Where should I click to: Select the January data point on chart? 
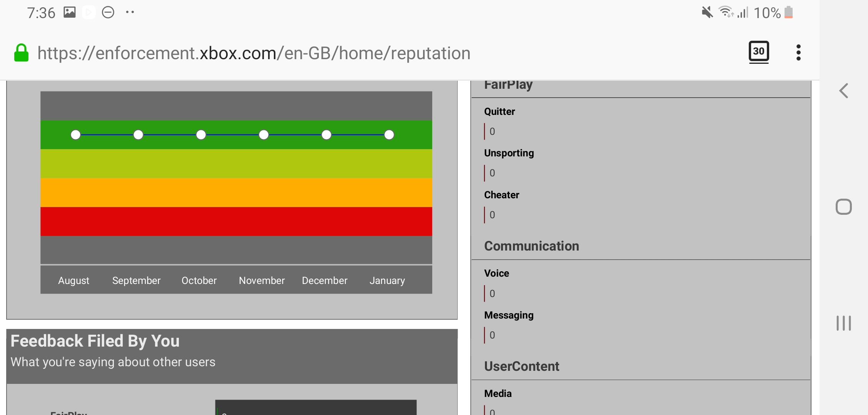click(389, 135)
